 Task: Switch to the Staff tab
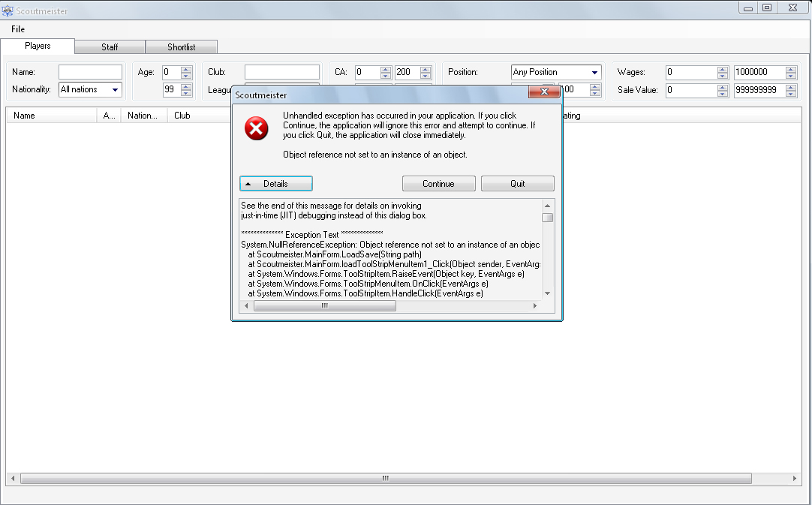[110, 47]
